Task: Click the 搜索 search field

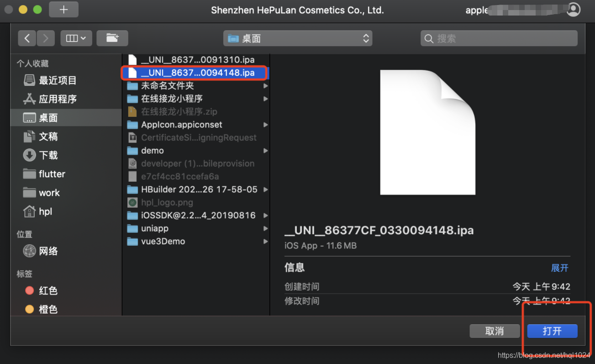Action: tap(499, 38)
